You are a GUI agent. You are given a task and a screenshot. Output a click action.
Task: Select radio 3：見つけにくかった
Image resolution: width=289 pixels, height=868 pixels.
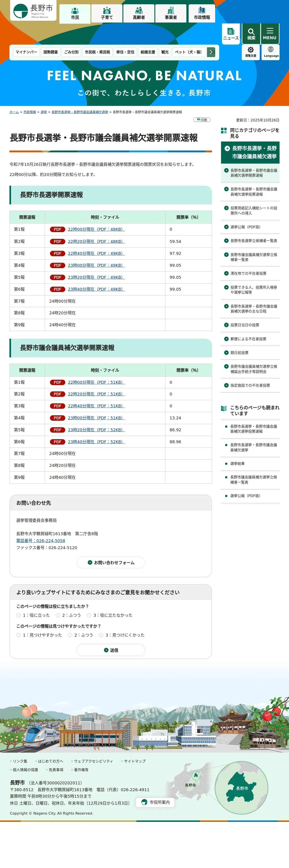(101, 635)
